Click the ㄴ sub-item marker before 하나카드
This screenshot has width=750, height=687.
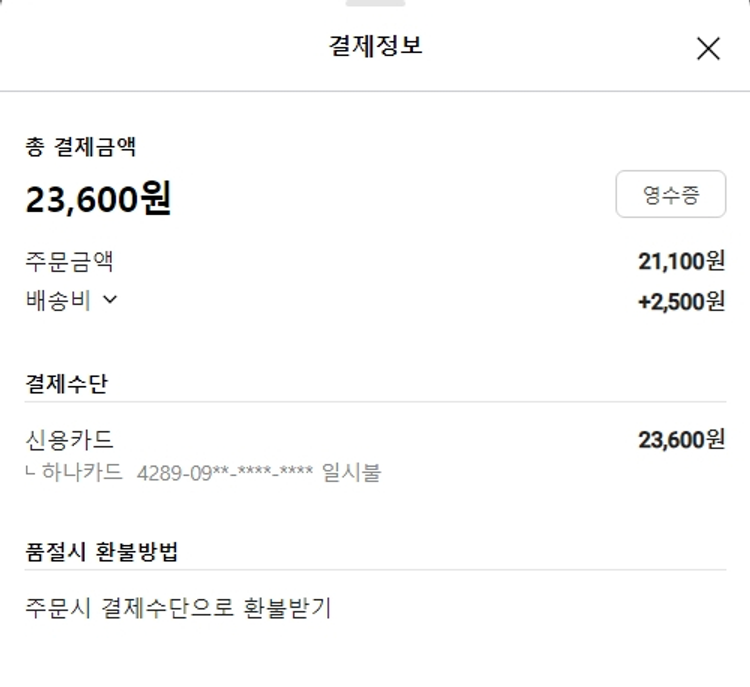[x=31, y=472]
